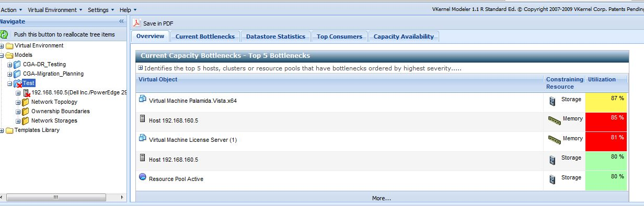Expand the Ownership Boundaries tree node
The height and width of the screenshot is (206, 644).
(x=18, y=112)
